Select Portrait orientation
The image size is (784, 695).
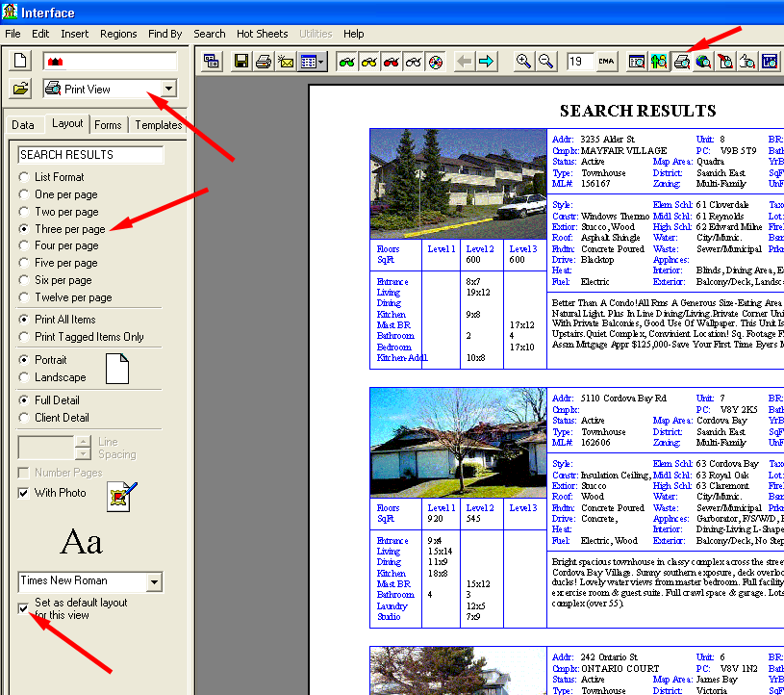click(x=23, y=360)
